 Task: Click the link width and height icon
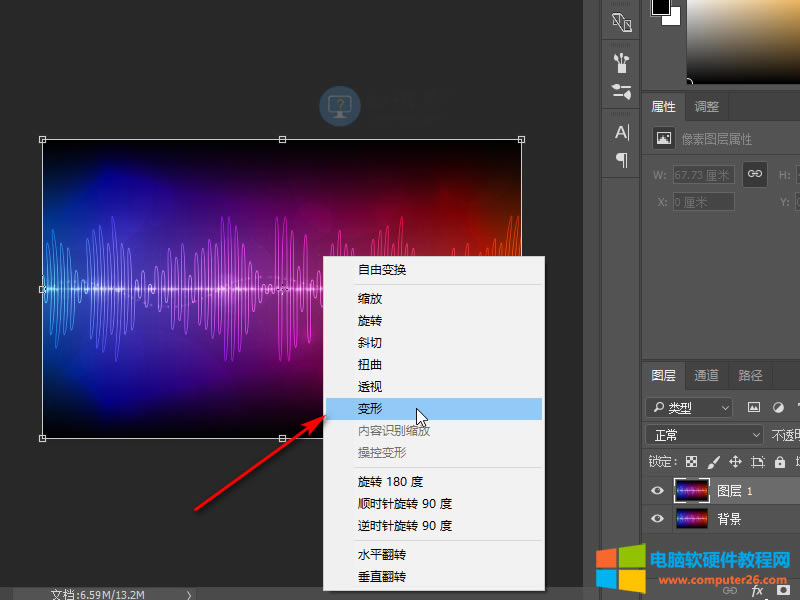755,174
